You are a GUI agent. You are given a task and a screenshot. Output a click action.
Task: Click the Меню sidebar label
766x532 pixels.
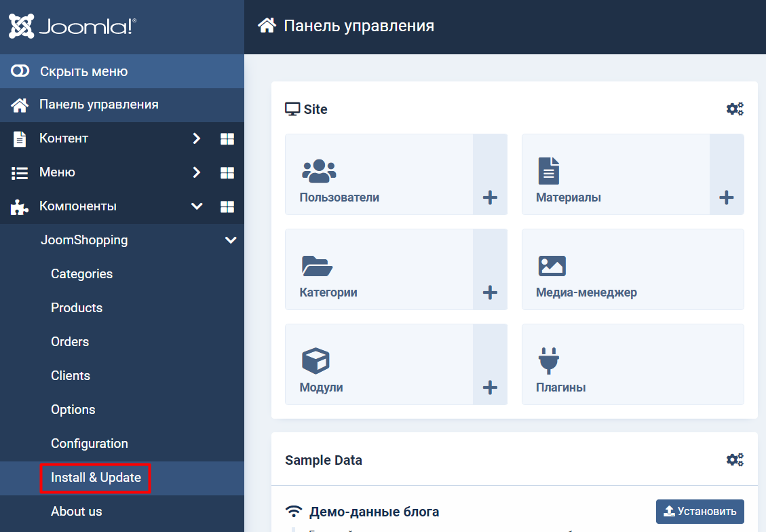[57, 172]
